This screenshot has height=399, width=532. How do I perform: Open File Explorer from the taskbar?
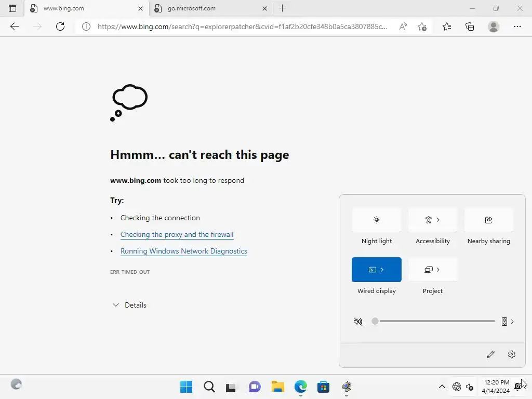tap(277, 387)
